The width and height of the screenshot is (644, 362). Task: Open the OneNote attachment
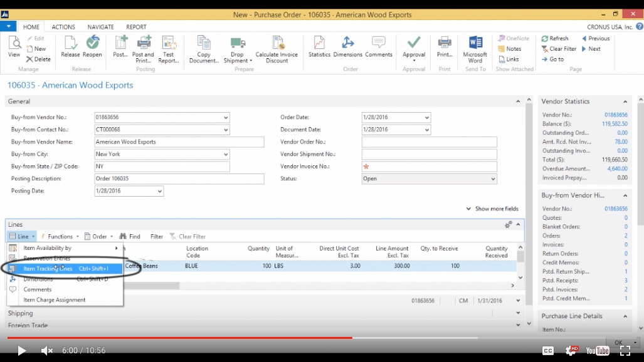[514, 38]
